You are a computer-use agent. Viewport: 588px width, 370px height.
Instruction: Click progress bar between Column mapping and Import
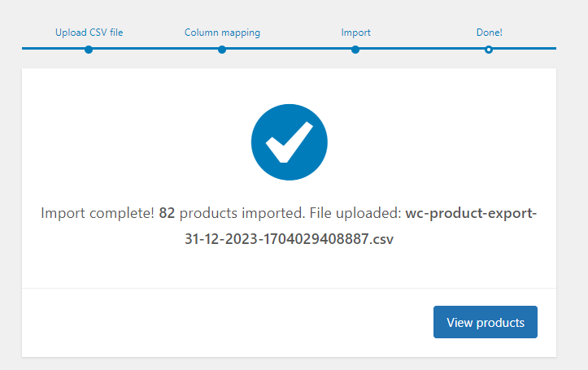[x=289, y=48]
